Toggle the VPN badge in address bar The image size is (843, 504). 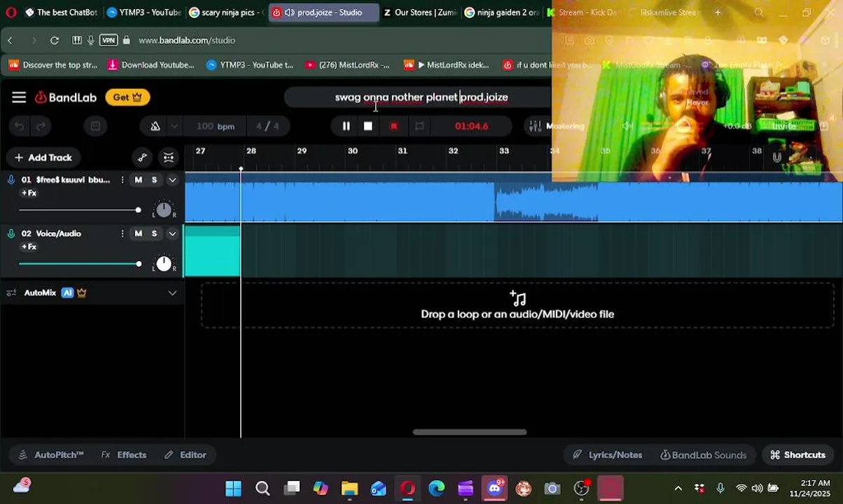109,41
